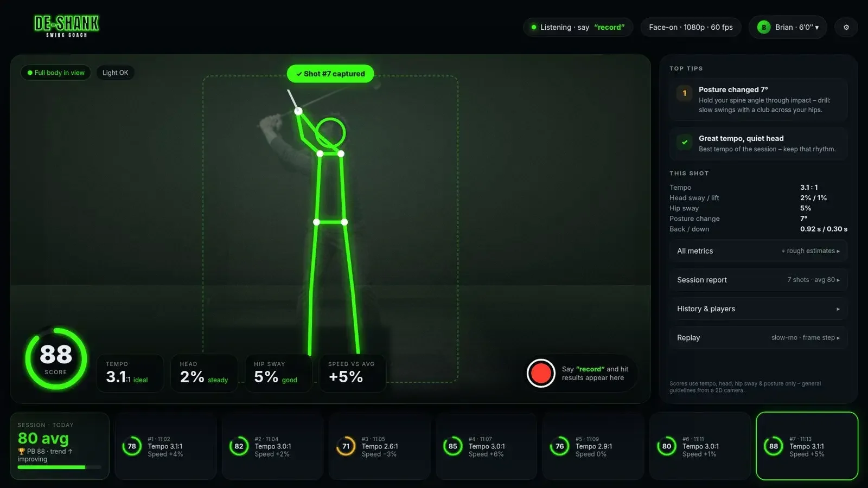Click the Head 2% steady tile
This screenshot has width=868, height=488.
204,373
